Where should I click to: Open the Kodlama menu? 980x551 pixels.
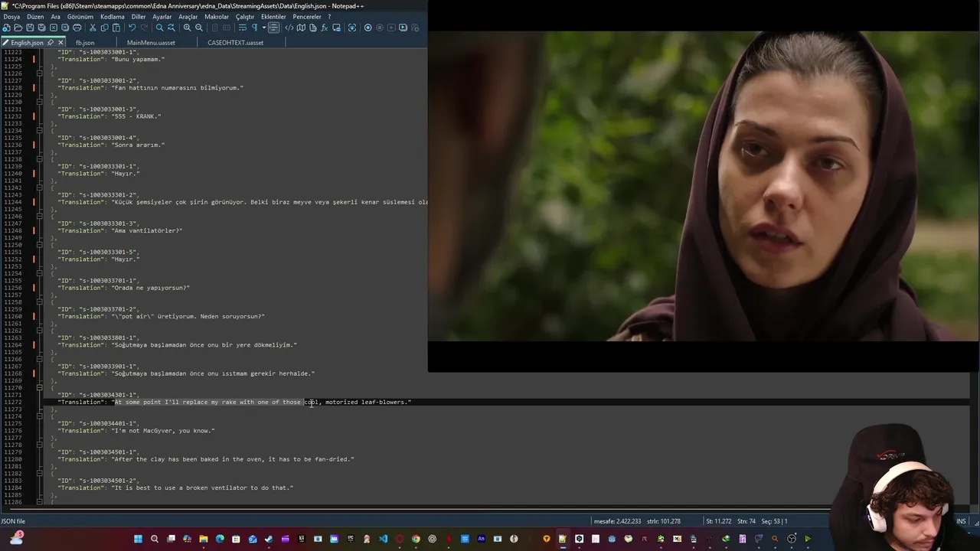pyautogui.click(x=112, y=16)
